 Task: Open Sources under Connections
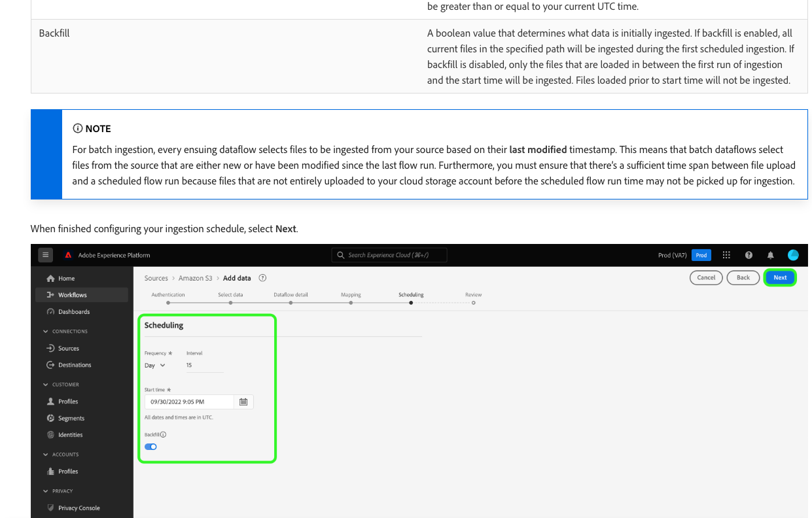click(69, 348)
